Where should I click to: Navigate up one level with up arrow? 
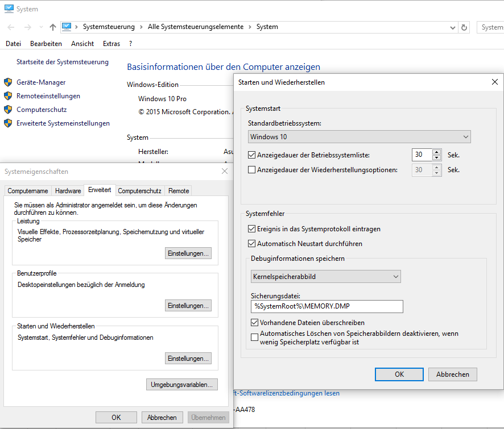pos(53,27)
